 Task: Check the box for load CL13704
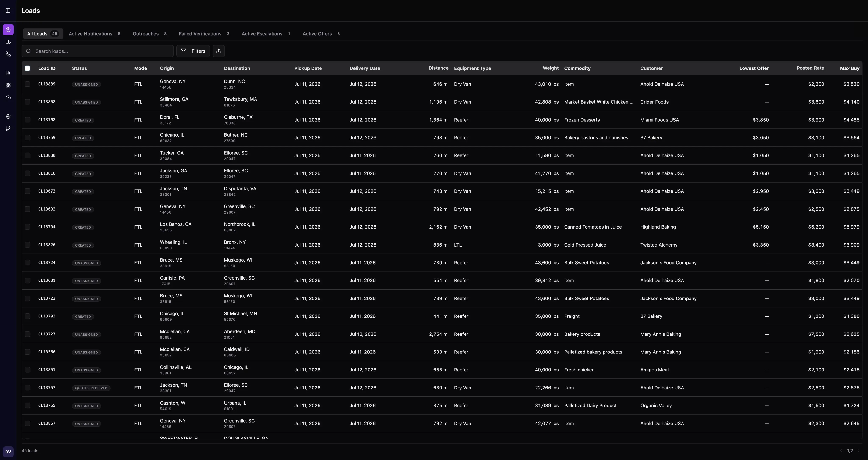click(x=28, y=227)
